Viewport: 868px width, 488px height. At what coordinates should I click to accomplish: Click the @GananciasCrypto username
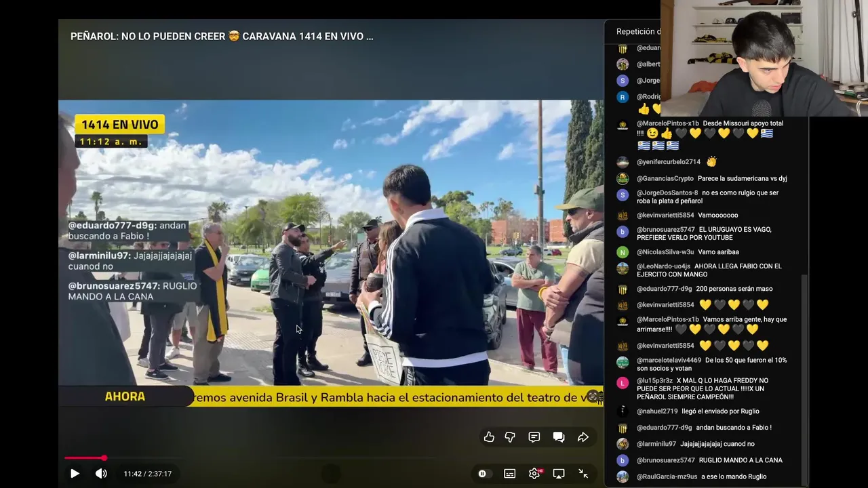click(665, 178)
